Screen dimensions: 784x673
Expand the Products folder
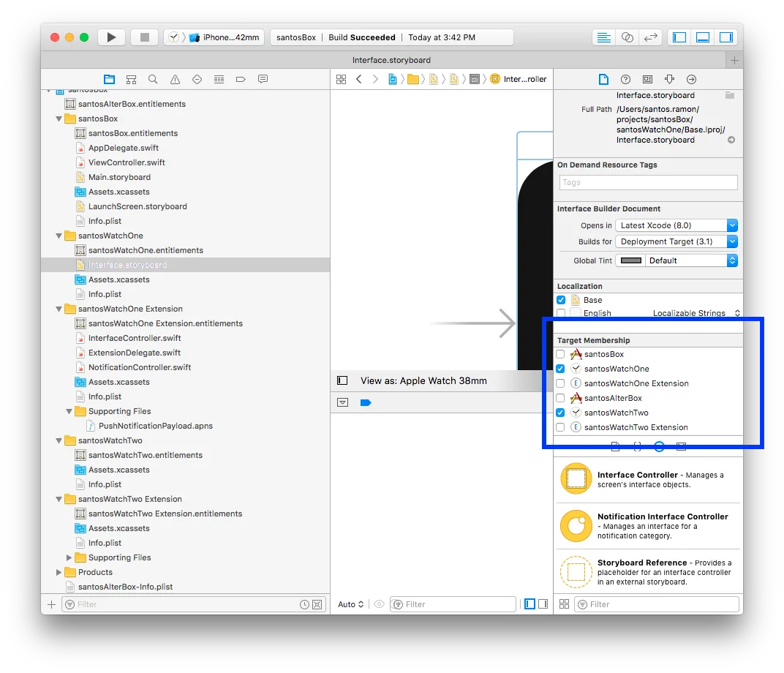[59, 572]
